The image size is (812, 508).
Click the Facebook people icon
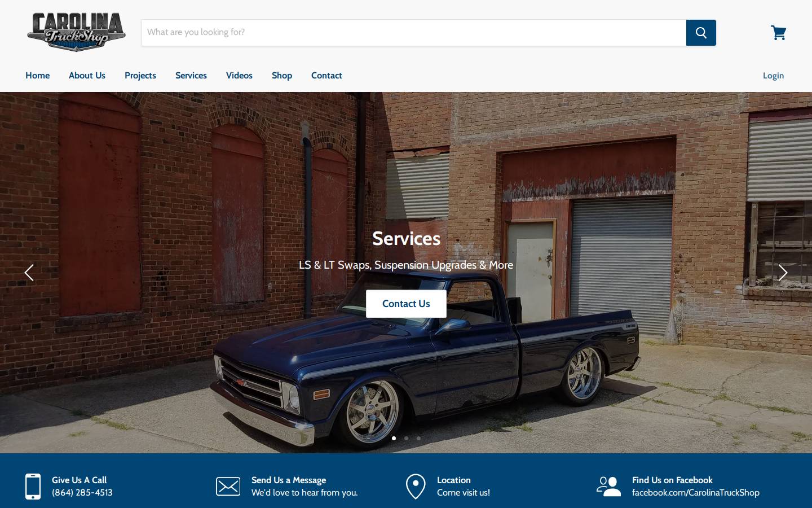coord(608,487)
